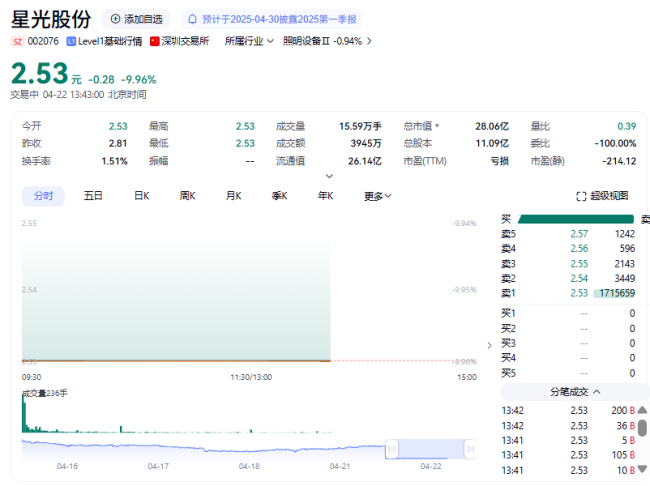This screenshot has width=650, height=486.
Task: Click the 买 buy label in order book
Action: [x=506, y=218]
